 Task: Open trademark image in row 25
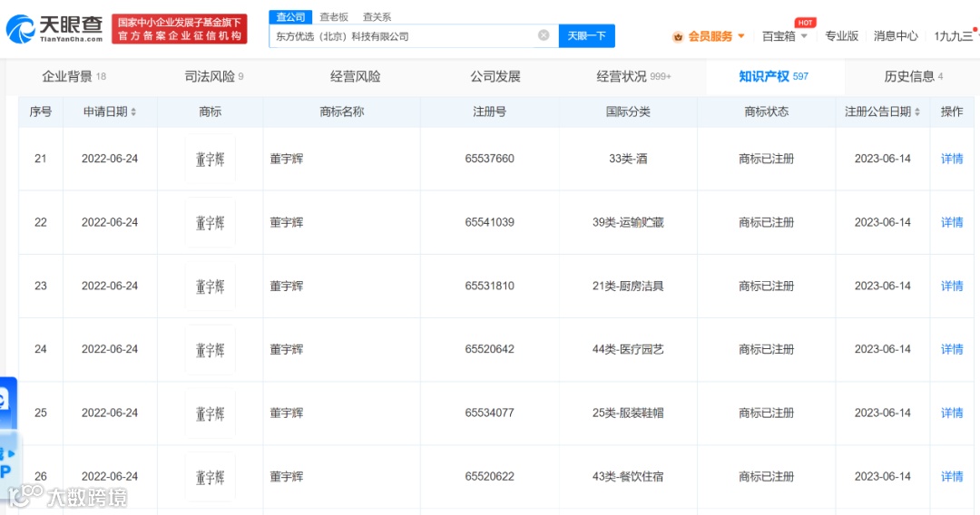coord(210,413)
